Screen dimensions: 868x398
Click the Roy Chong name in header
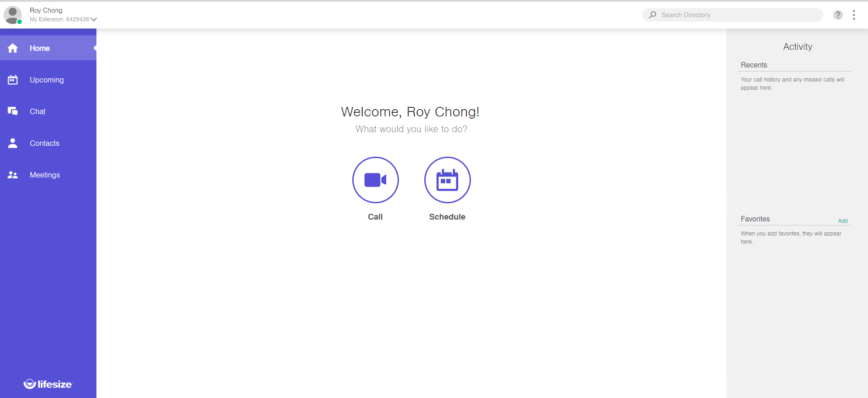(46, 10)
